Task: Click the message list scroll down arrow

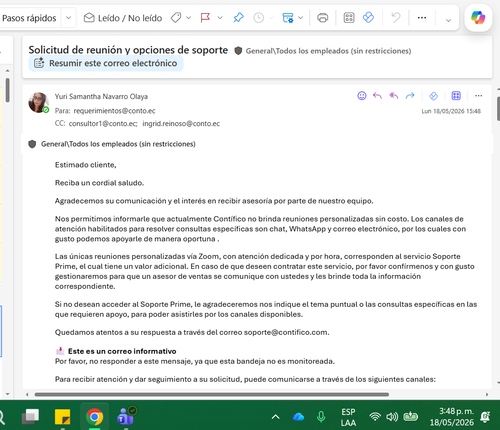Action: [x=7, y=394]
